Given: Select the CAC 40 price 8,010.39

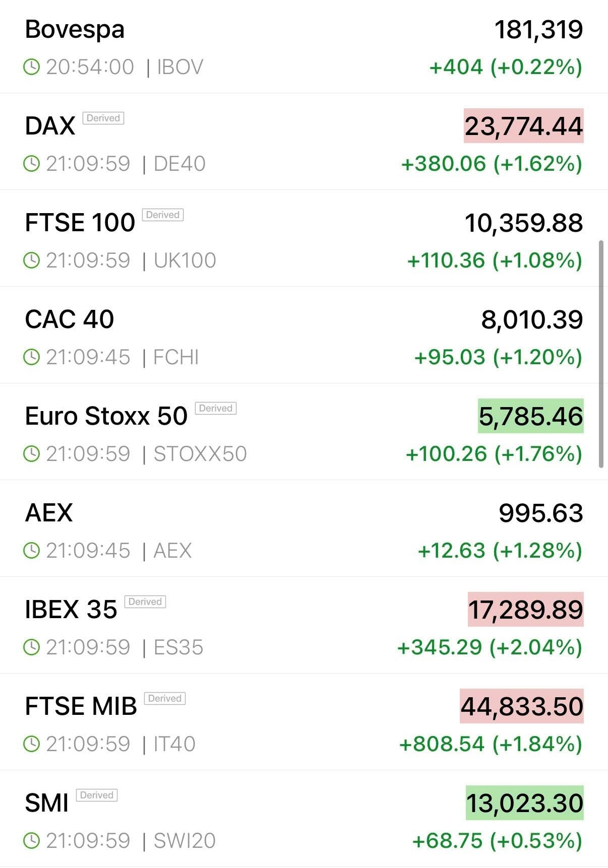Looking at the screenshot, I should click(532, 319).
